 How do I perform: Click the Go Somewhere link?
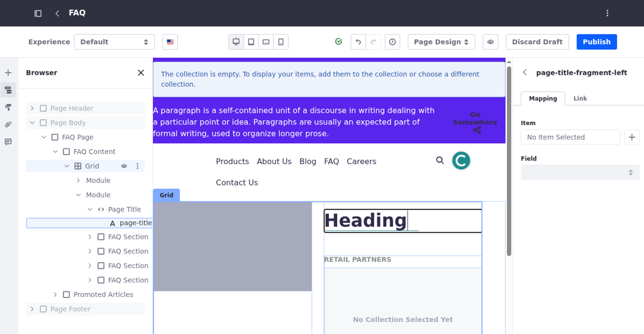click(x=475, y=118)
